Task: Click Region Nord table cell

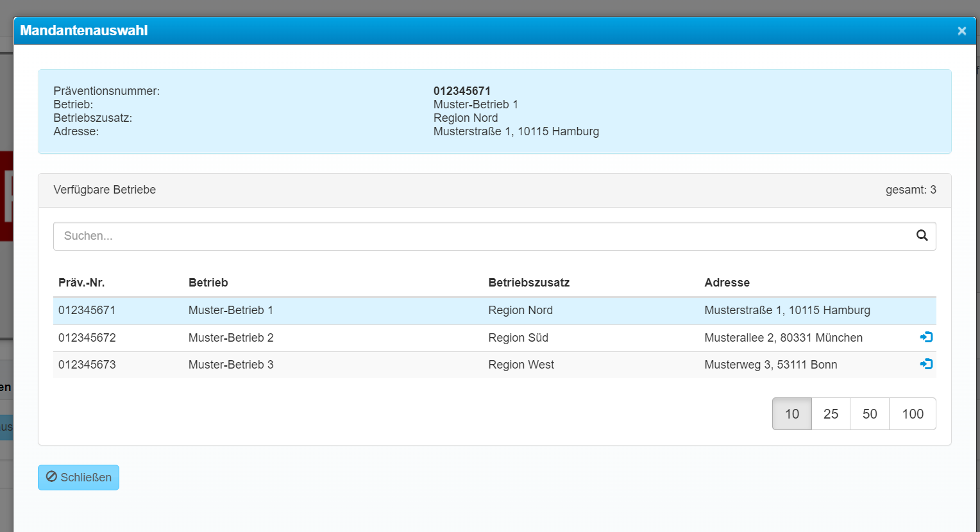Action: click(x=520, y=310)
